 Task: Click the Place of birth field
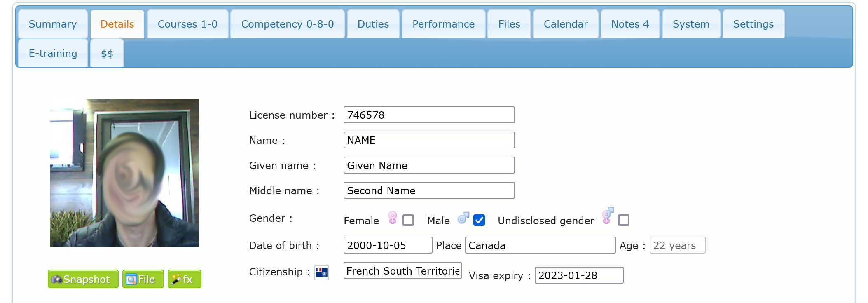pyautogui.click(x=540, y=245)
